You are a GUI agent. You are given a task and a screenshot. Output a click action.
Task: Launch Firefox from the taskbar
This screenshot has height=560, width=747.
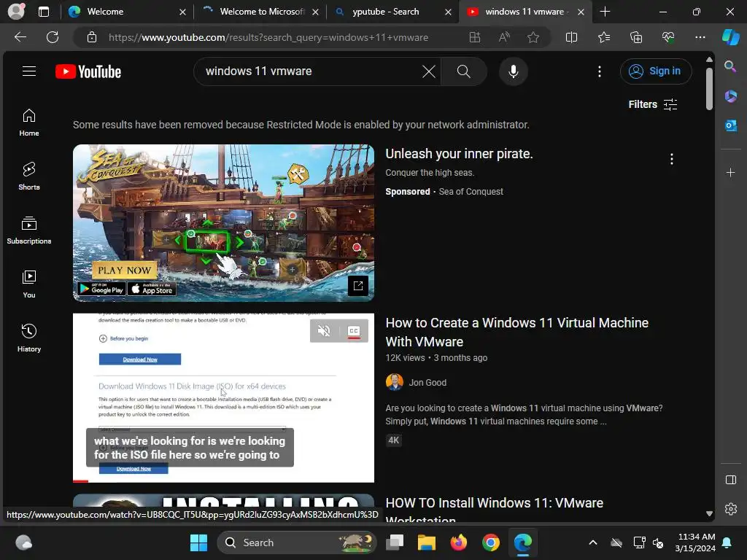[458, 542]
